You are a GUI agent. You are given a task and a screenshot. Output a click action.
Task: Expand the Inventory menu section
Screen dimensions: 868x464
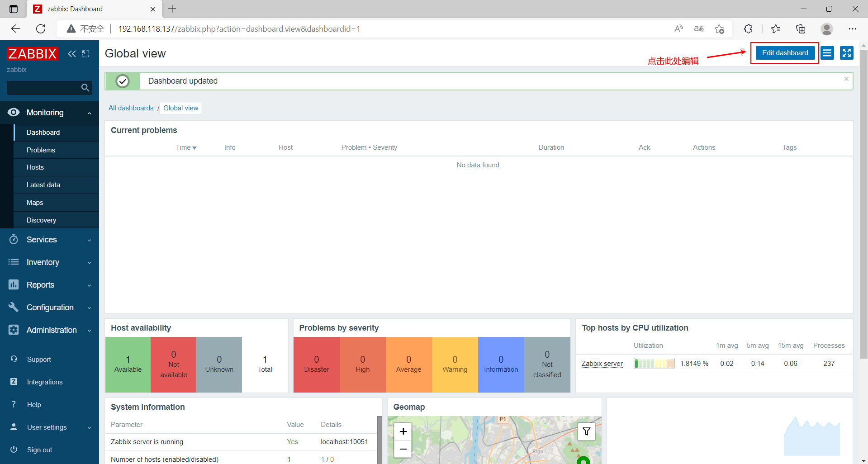tap(89, 263)
